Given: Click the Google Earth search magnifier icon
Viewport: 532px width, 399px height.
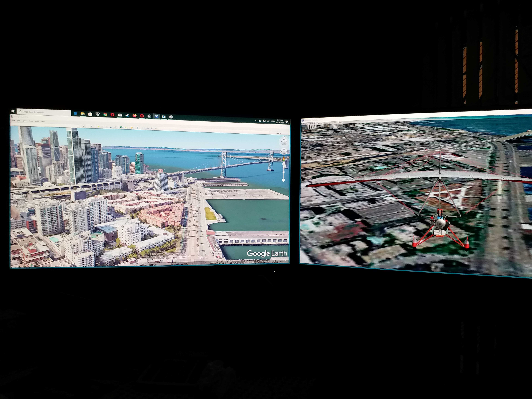Looking at the screenshot, I should 83,126.
